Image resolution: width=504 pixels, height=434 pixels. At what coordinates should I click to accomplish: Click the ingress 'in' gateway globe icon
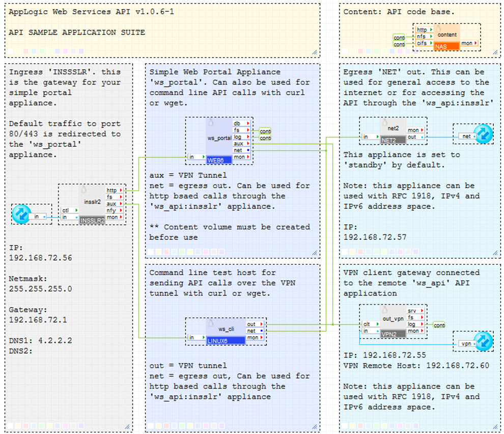tap(21, 214)
